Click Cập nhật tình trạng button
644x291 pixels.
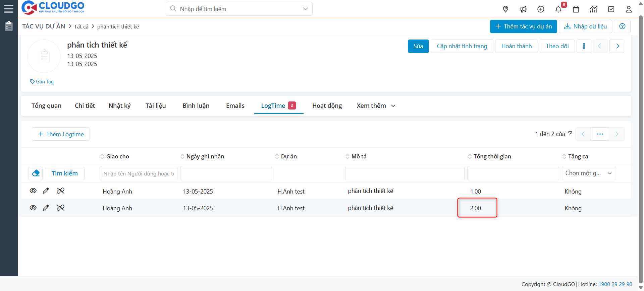pos(462,46)
